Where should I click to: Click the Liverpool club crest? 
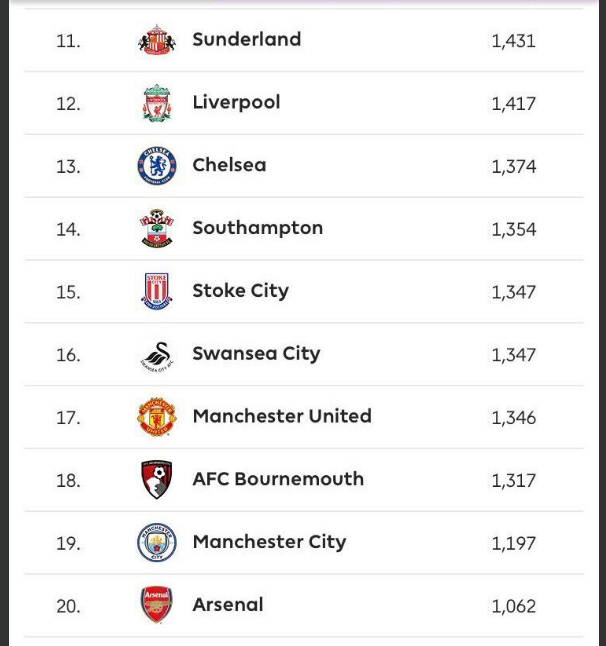(x=157, y=103)
